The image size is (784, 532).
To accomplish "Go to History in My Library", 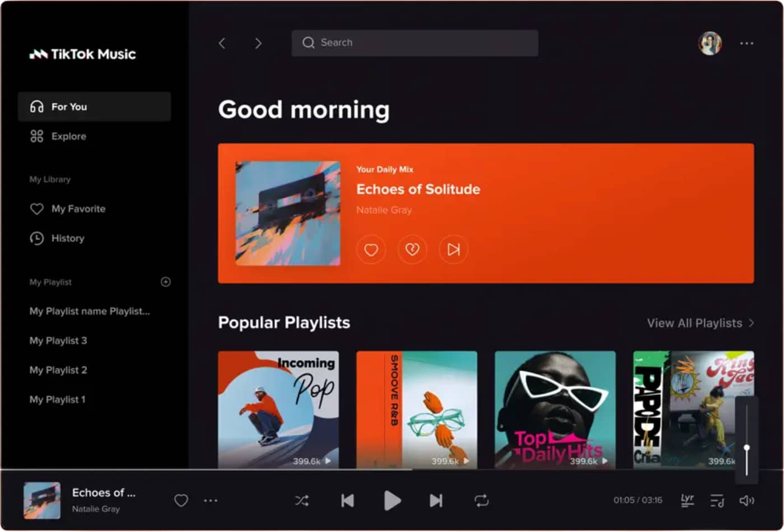I will pyautogui.click(x=67, y=238).
